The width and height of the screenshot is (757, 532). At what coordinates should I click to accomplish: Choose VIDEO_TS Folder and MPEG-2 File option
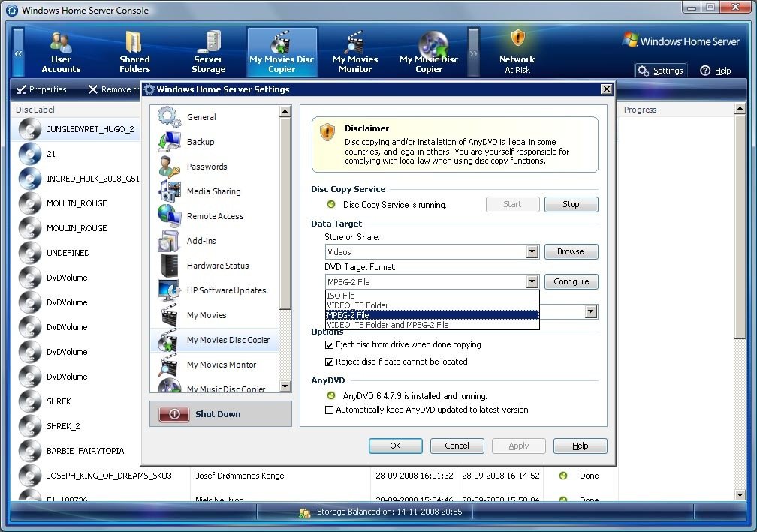click(x=432, y=325)
